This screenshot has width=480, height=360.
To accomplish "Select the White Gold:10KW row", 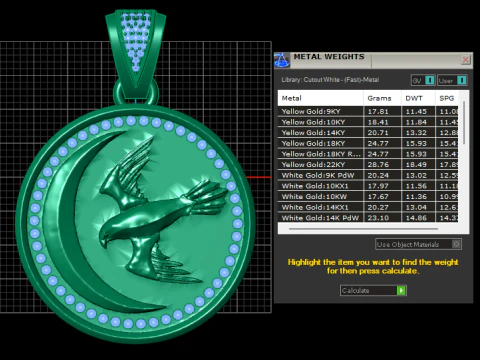I will coord(368,197).
